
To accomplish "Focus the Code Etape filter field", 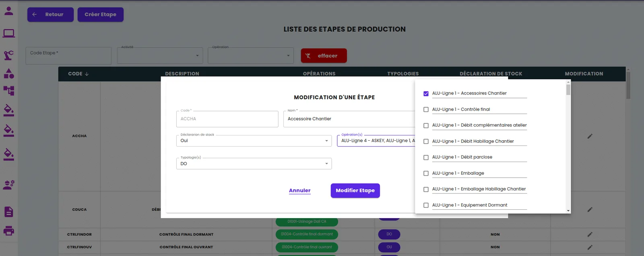I will 68,55.
